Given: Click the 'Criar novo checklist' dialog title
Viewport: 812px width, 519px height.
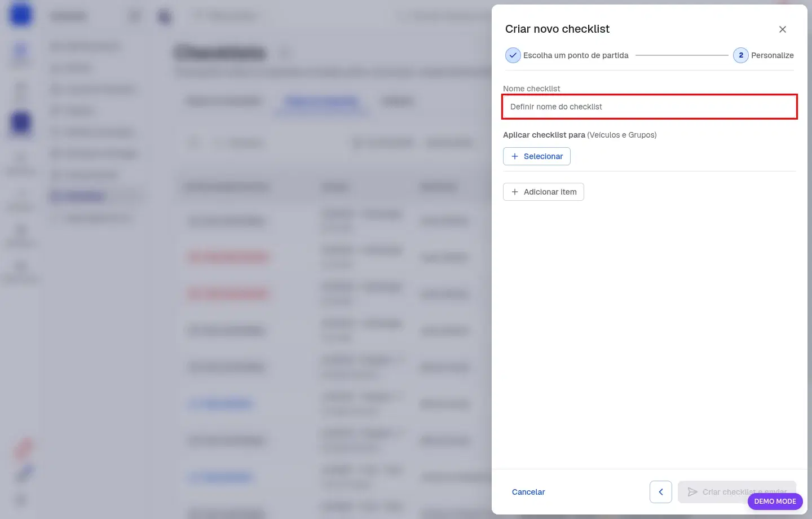Looking at the screenshot, I should [x=557, y=29].
